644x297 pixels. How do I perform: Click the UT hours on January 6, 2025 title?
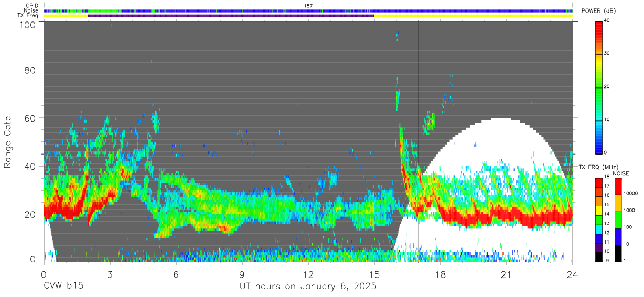point(308,287)
